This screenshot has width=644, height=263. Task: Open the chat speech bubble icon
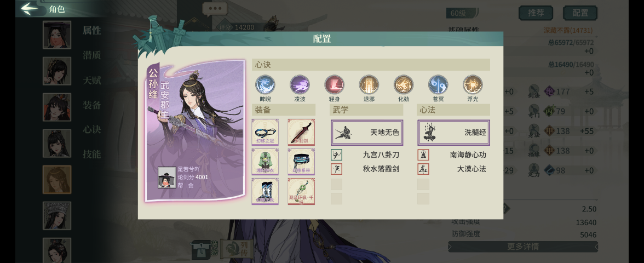point(215,9)
